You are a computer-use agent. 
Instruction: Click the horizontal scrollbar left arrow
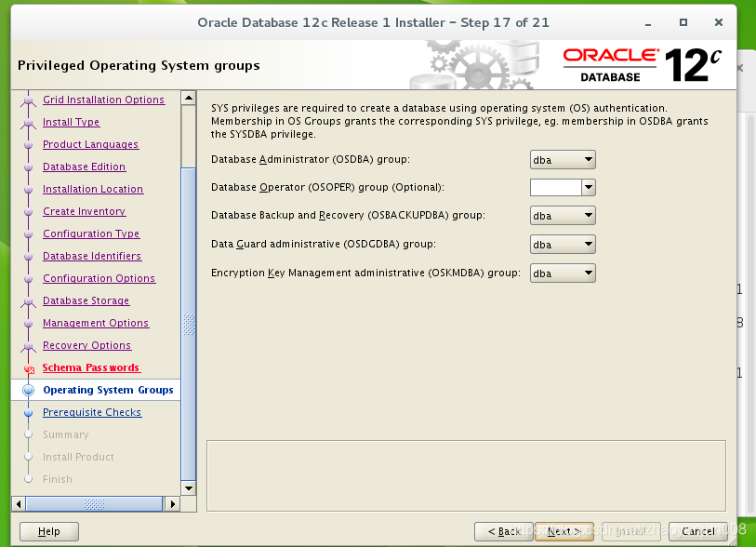[x=19, y=504]
